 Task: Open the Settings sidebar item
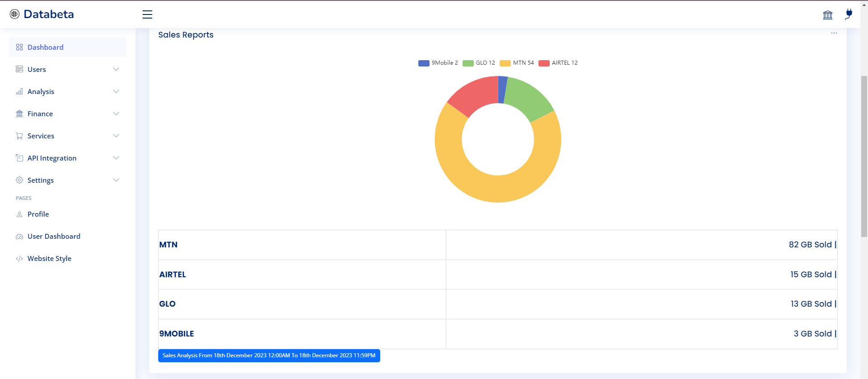coord(41,180)
